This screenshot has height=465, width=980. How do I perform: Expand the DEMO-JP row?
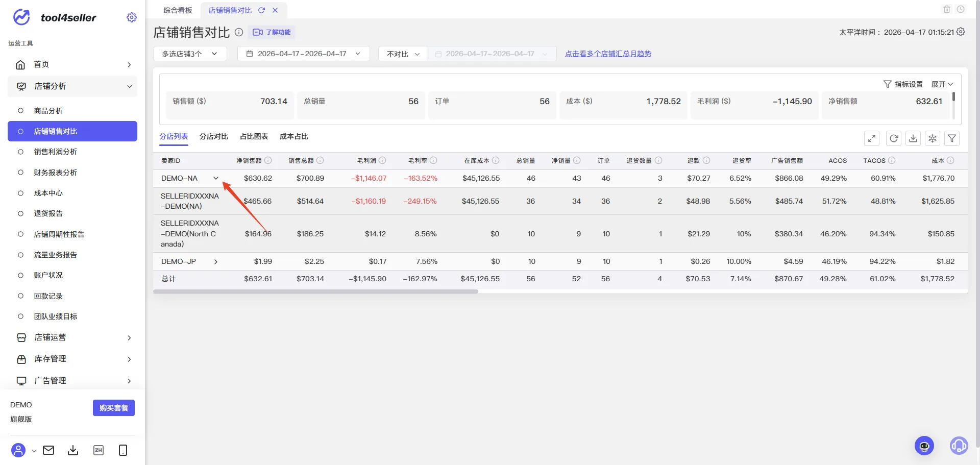tap(216, 261)
